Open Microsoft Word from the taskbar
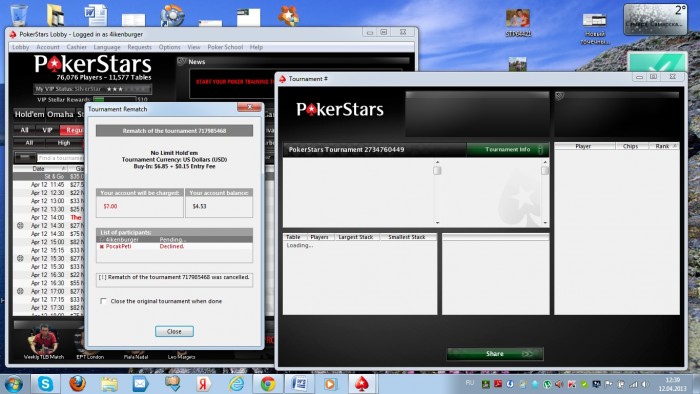Viewport: 700px width, 394px height. (x=299, y=384)
